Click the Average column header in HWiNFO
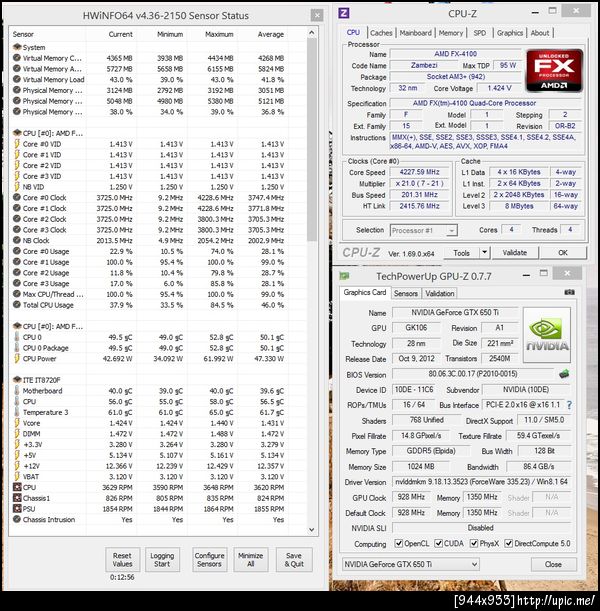Viewport: 600px width, 611px height. tap(270, 34)
